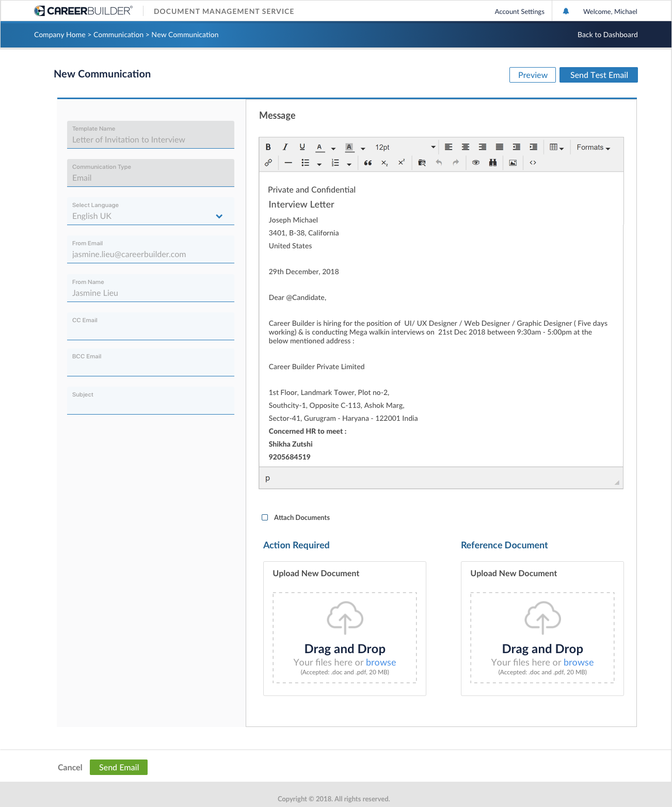Apply superscript formatting
The image size is (672, 807).
401,162
